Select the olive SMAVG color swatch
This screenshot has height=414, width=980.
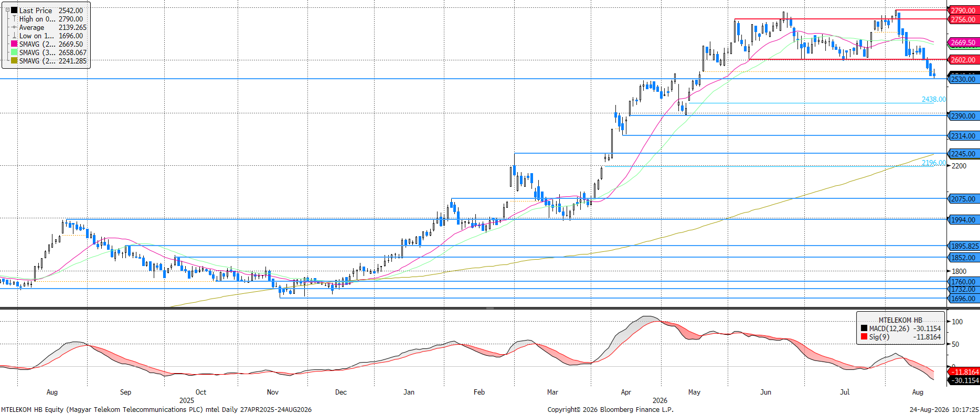pyautogui.click(x=15, y=61)
